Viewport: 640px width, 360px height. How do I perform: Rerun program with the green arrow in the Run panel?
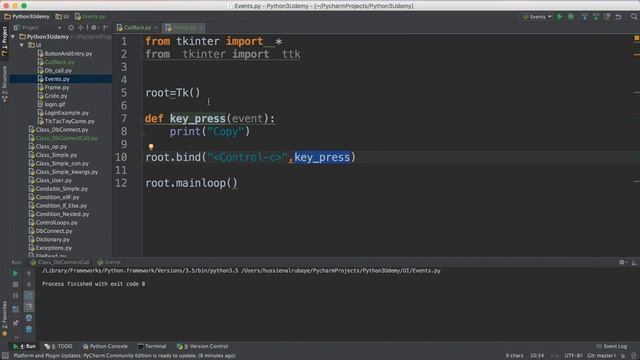(x=15, y=273)
